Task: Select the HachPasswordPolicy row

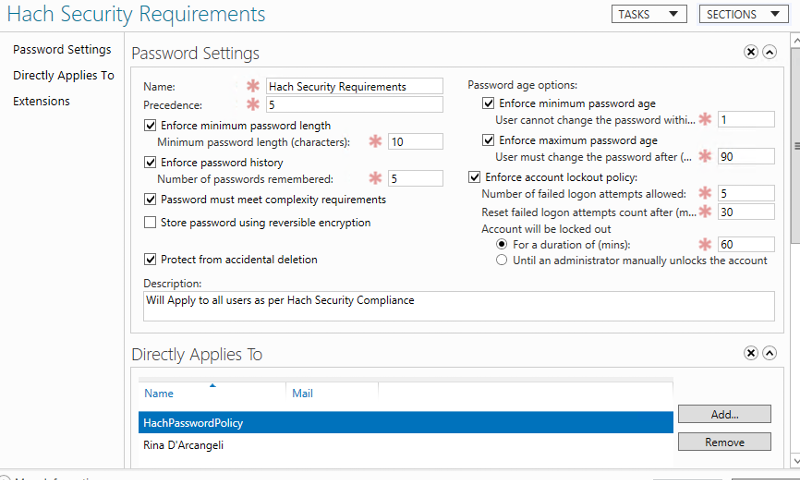Action: (406, 422)
